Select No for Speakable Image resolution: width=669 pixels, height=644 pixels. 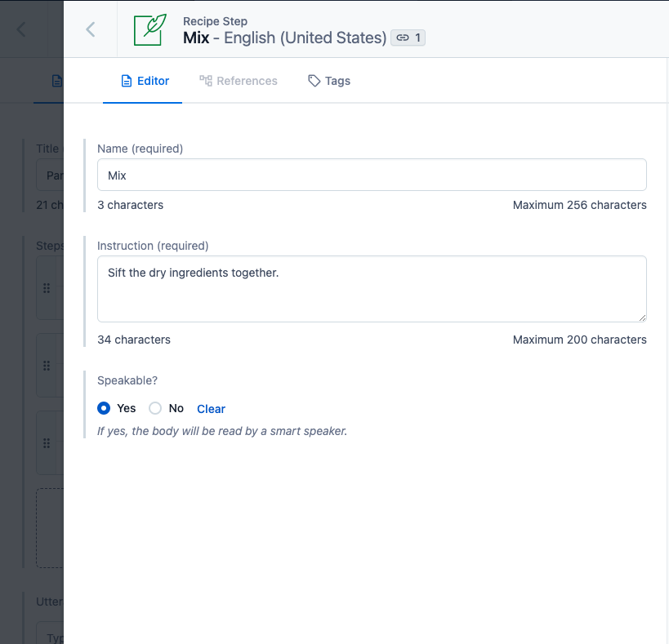click(155, 408)
